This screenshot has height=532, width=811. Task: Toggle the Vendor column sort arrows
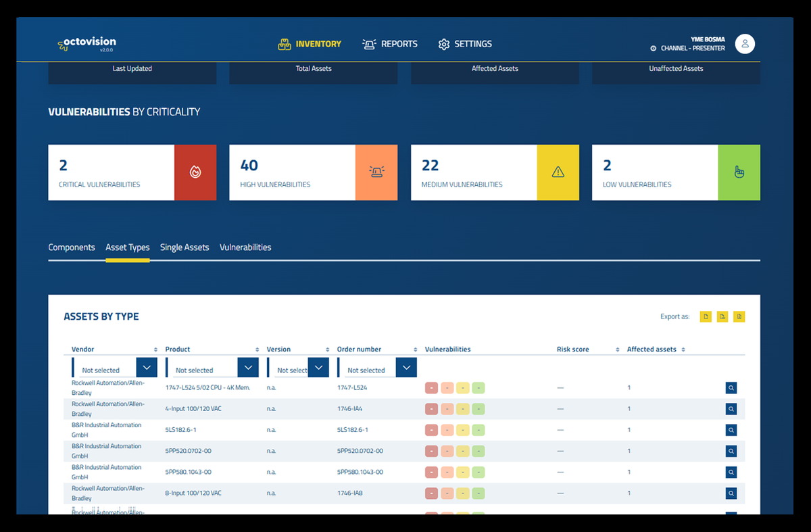tap(156, 349)
